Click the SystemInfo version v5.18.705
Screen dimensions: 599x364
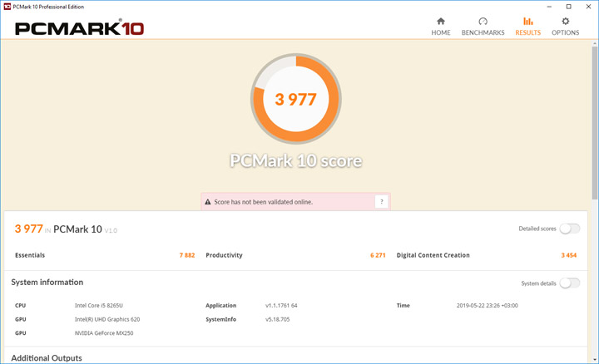tap(277, 319)
